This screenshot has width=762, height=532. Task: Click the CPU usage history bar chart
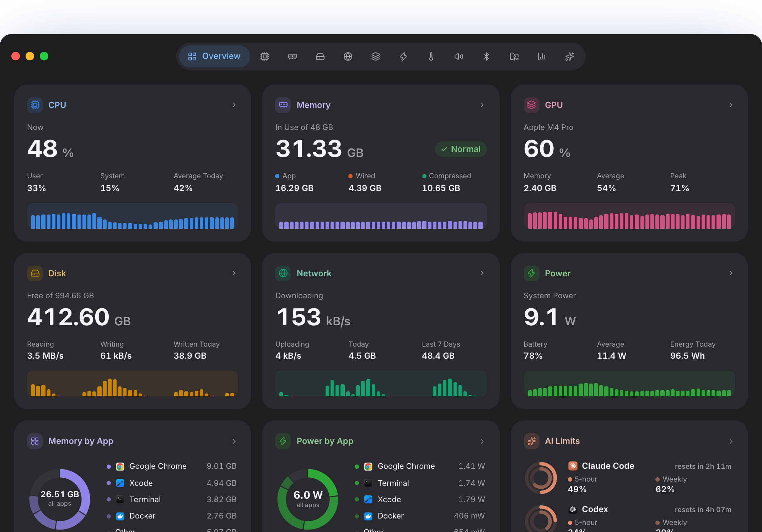(133, 216)
